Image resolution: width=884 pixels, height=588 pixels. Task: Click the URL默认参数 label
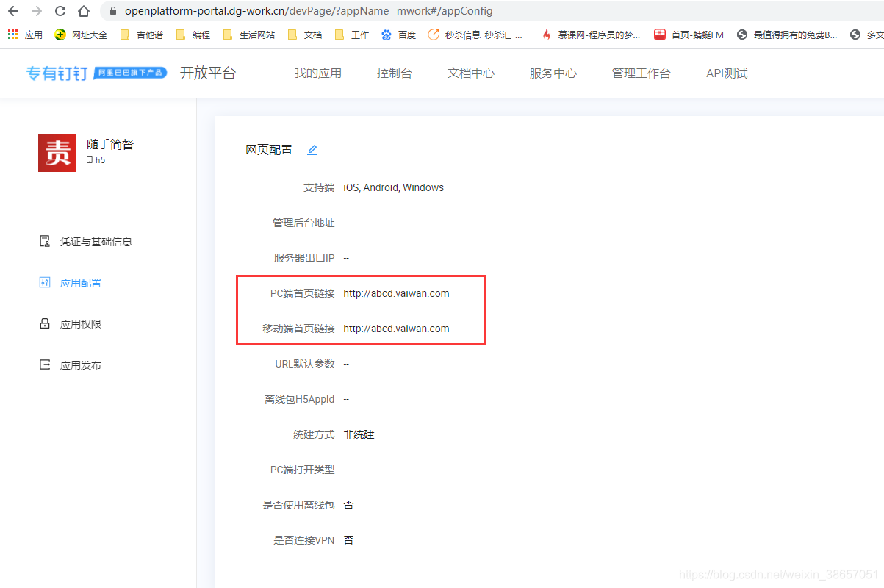[x=305, y=364]
